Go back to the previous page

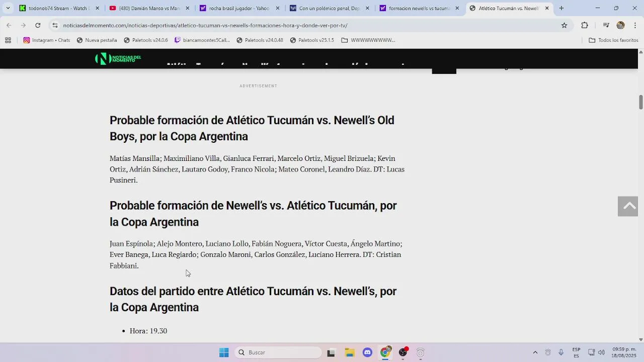tap(9, 25)
